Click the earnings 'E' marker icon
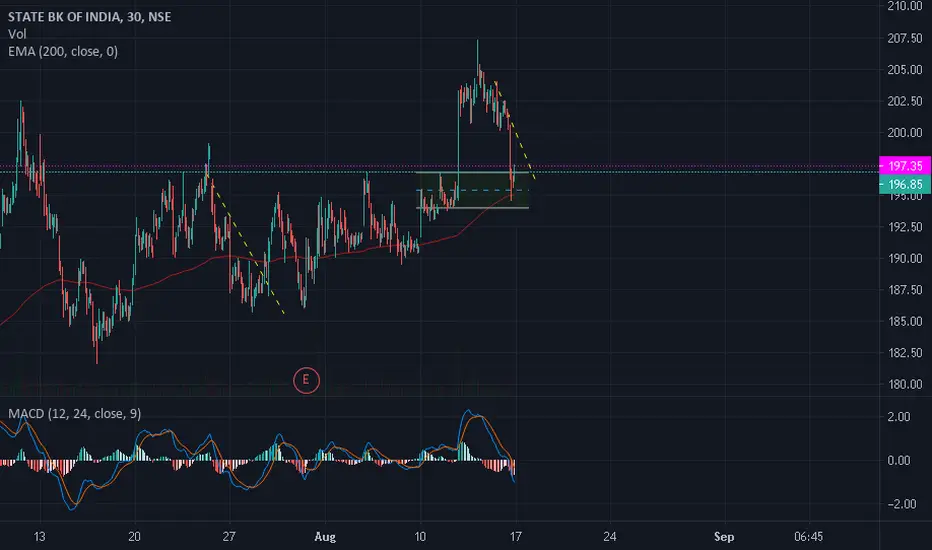This screenshot has width=932, height=550. pyautogui.click(x=306, y=380)
